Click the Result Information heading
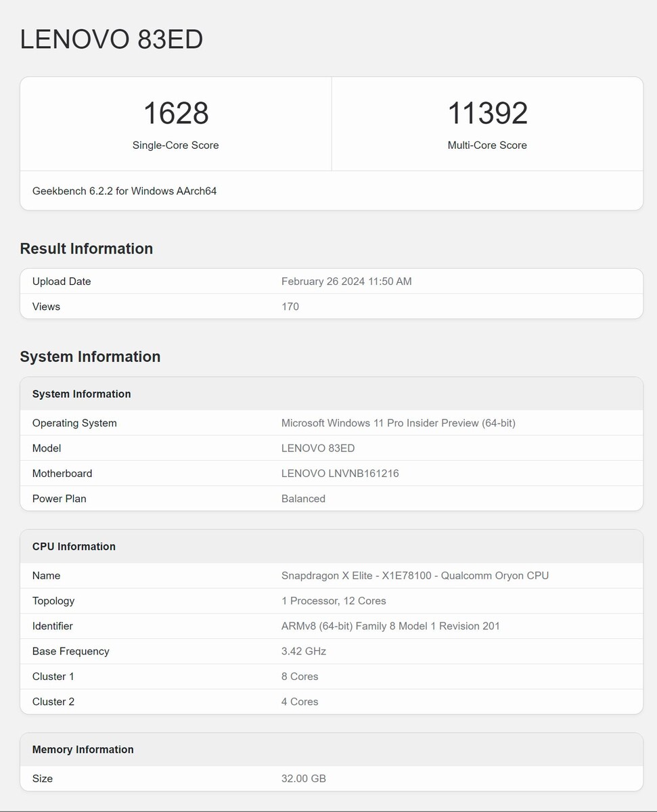This screenshot has width=657, height=812. pos(87,248)
